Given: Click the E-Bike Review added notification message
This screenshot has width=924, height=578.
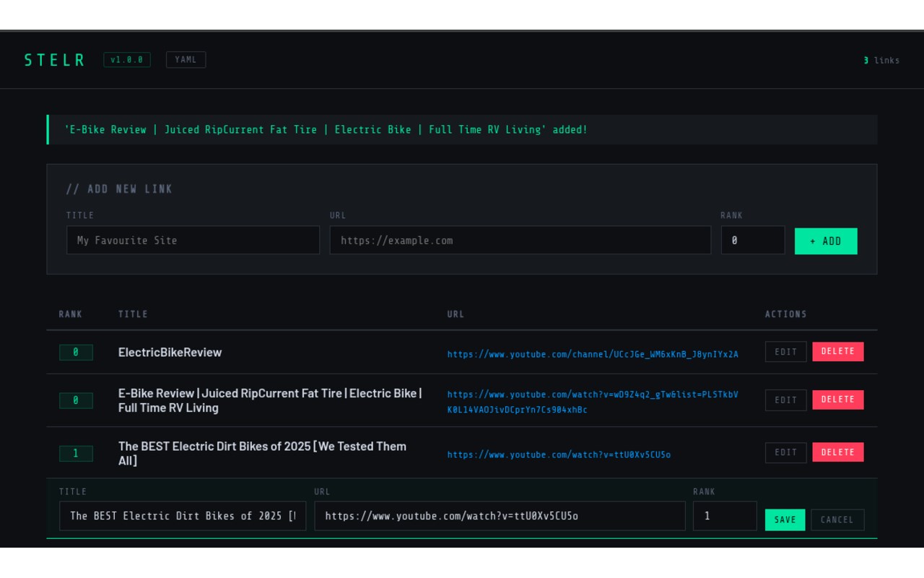Looking at the screenshot, I should [x=462, y=130].
